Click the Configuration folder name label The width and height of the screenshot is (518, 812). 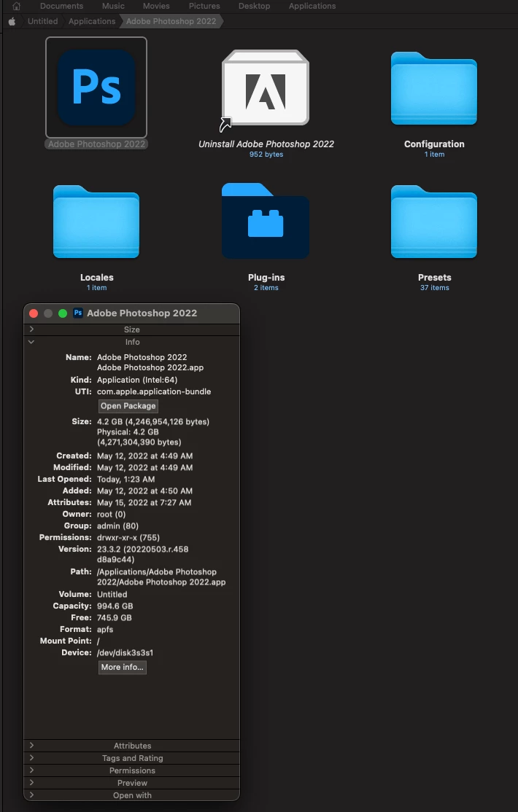[434, 144]
